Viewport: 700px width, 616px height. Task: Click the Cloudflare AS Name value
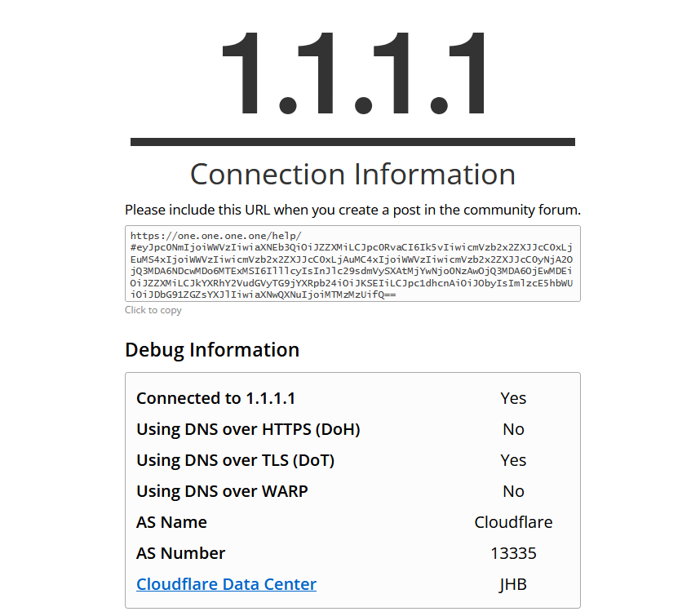(x=513, y=522)
